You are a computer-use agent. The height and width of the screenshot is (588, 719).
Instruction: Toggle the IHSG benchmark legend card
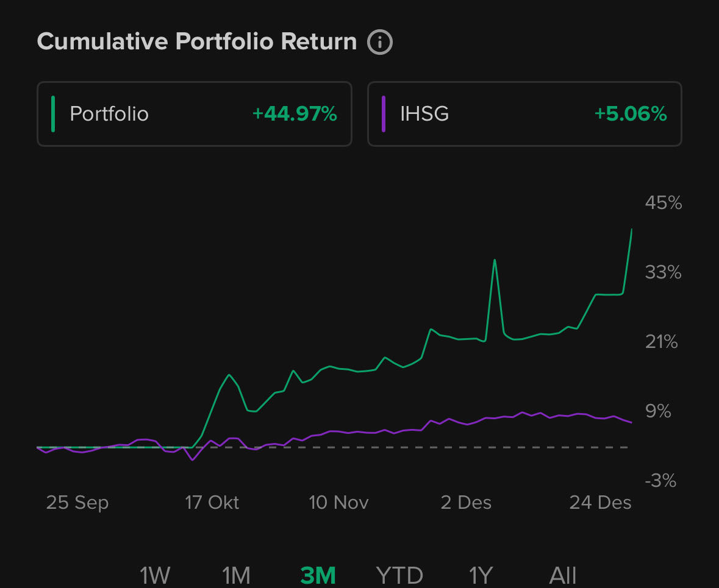tap(524, 114)
